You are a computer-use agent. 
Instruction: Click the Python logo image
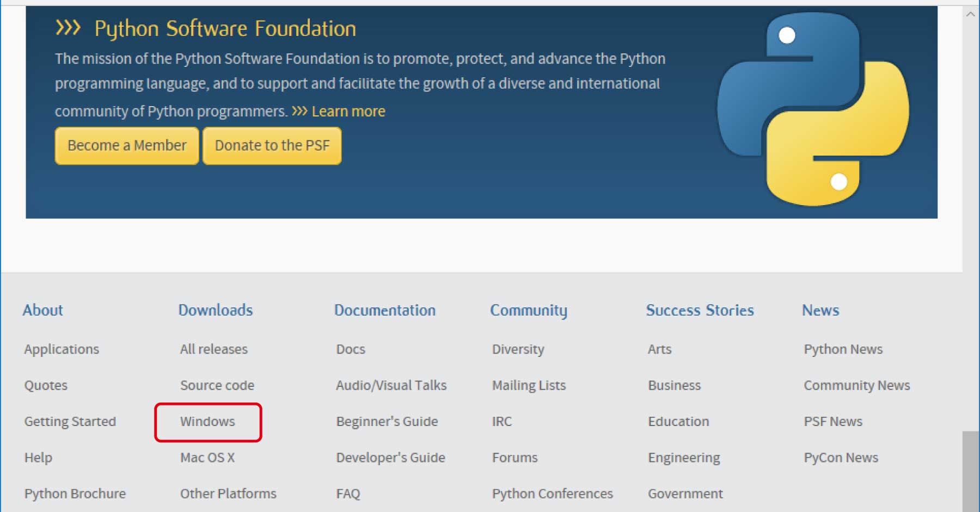(x=813, y=109)
